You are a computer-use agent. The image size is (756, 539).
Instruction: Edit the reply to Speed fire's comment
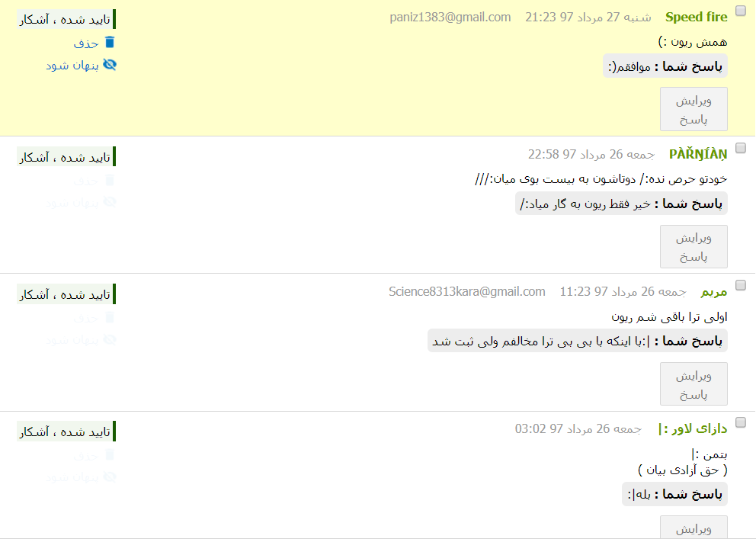[x=694, y=109]
